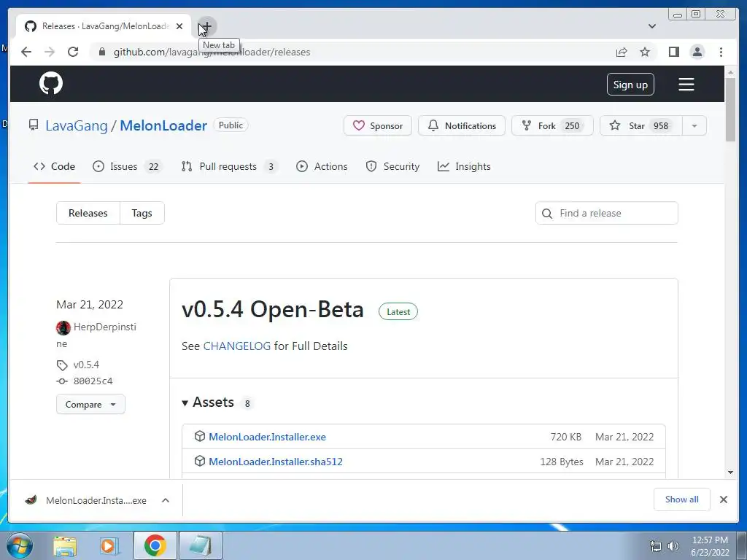This screenshot has height=560, width=747.
Task: Click the page vertical scrollbar thumb
Action: [x=730, y=109]
